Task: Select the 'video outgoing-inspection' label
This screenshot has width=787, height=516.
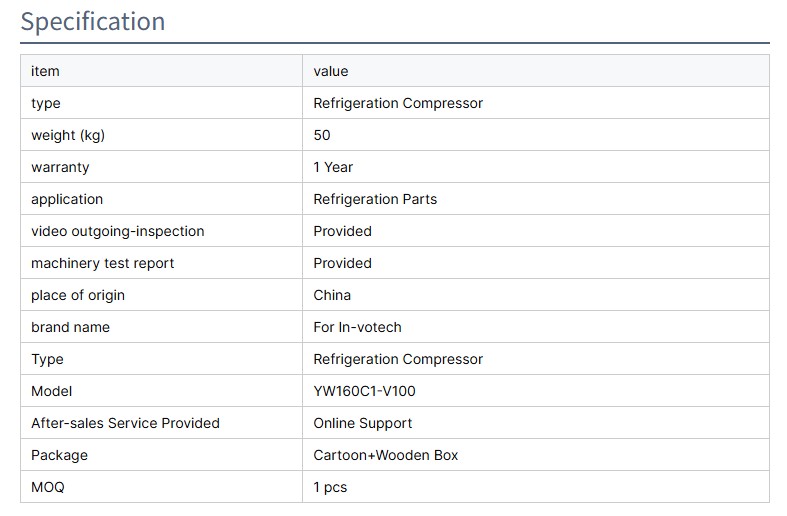Action: [117, 231]
